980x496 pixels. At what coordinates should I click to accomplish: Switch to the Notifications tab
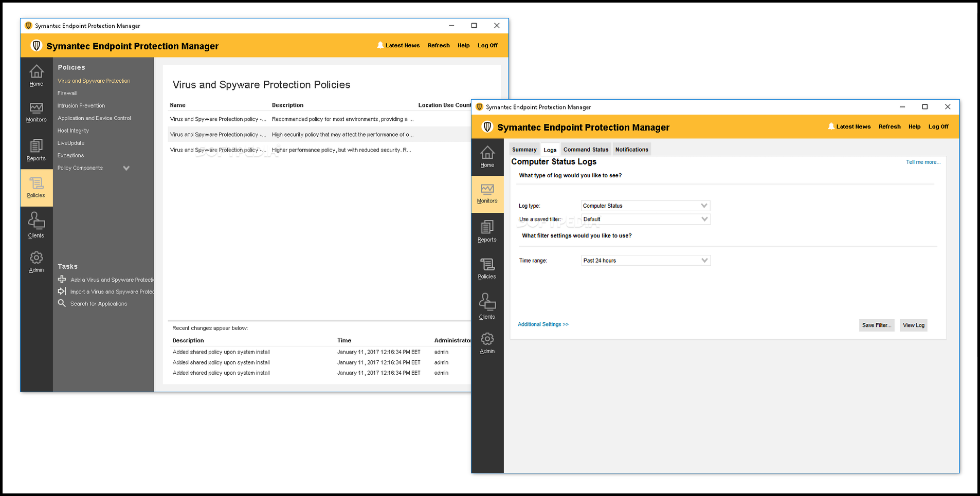click(631, 150)
